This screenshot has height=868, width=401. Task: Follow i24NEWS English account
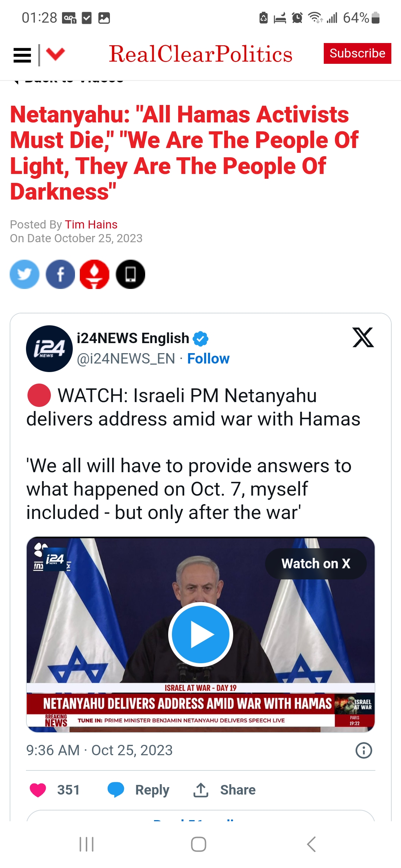(208, 359)
